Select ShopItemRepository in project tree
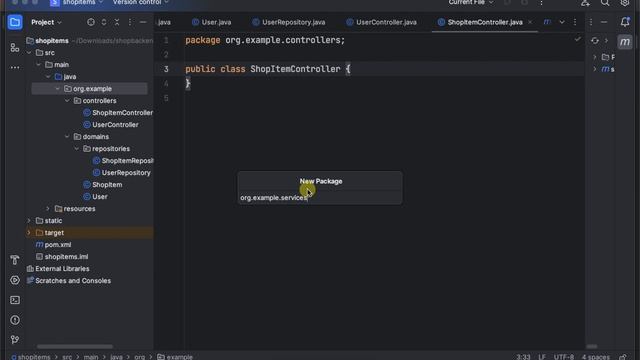Viewport: 640px width, 360px height. pos(123,161)
